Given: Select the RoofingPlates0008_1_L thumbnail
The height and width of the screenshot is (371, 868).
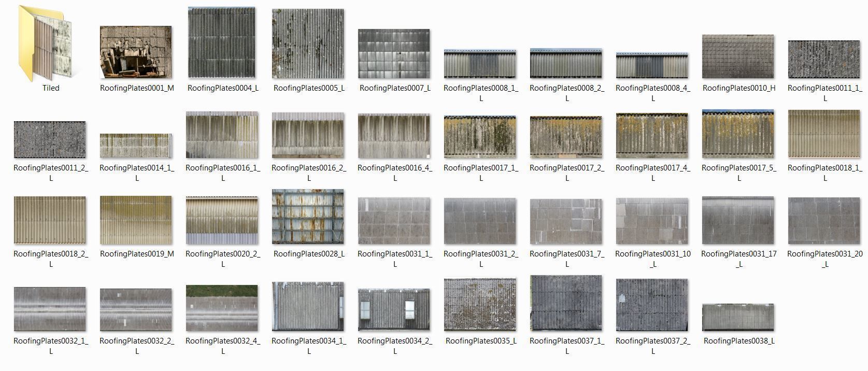Looking at the screenshot, I should point(480,64).
